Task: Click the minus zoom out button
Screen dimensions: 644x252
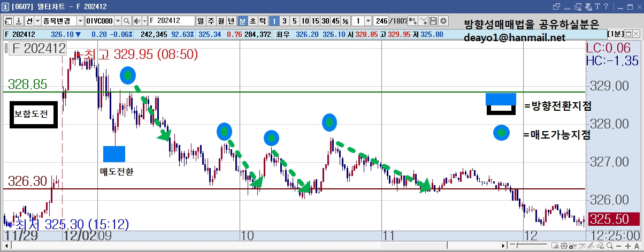Action: [619, 246]
